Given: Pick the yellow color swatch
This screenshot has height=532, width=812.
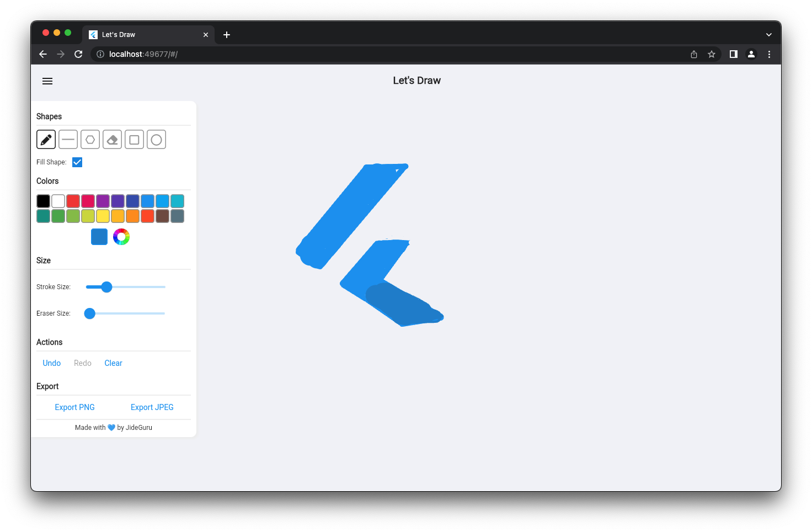Looking at the screenshot, I should pyautogui.click(x=103, y=216).
